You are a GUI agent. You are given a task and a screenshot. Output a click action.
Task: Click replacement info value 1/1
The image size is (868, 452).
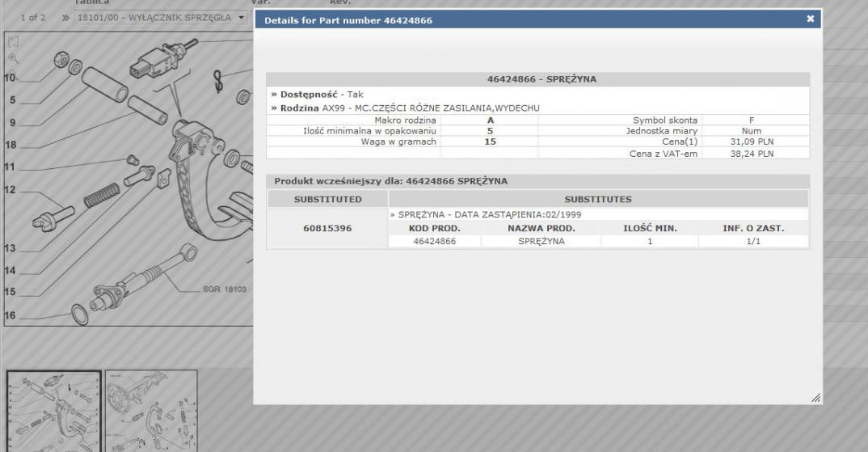tap(753, 242)
